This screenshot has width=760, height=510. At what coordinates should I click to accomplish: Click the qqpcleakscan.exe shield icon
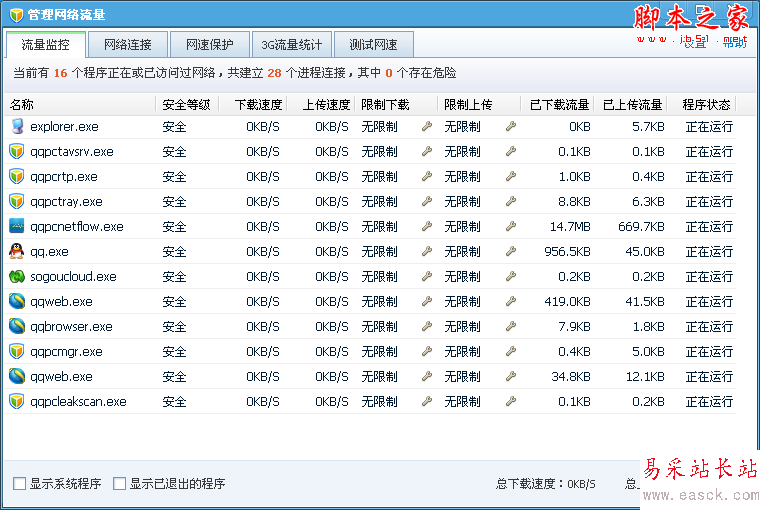tap(16, 401)
